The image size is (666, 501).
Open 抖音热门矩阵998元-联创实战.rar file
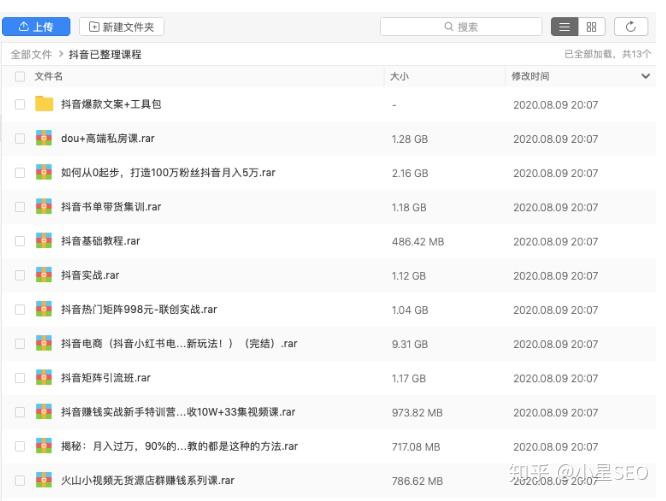139,309
